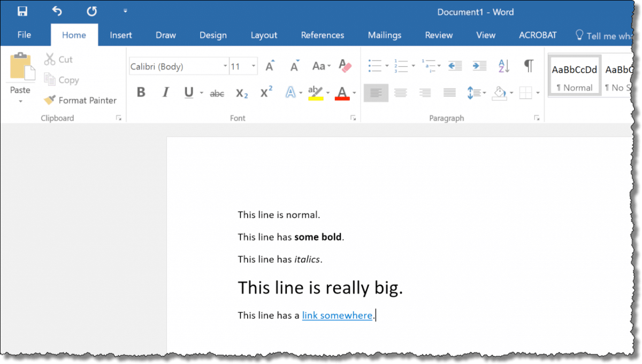Screen dimensions: 642x364
Task: Click the Increase Font Size icon
Action: (x=269, y=65)
